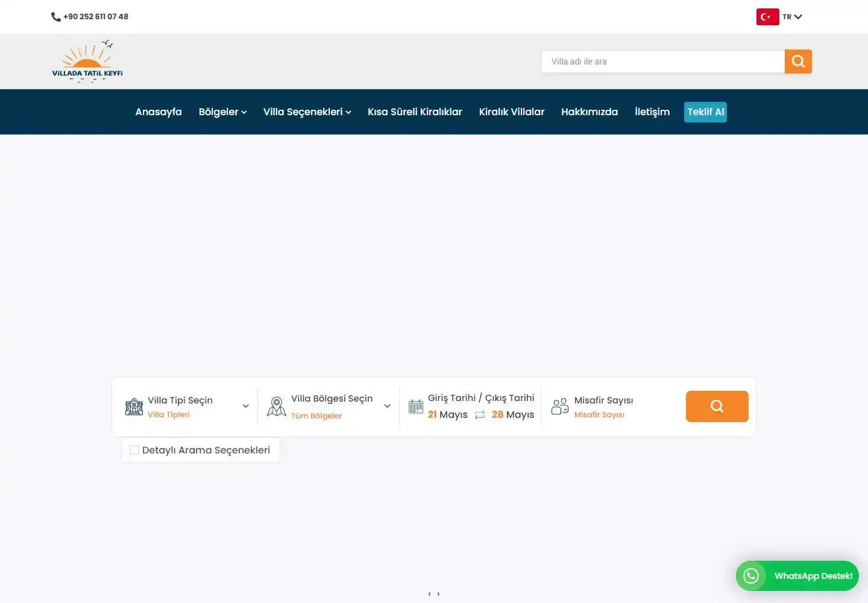868x603 pixels.
Task: Click the Villada Tatil Keyfi logo
Action: pyautogui.click(x=87, y=61)
